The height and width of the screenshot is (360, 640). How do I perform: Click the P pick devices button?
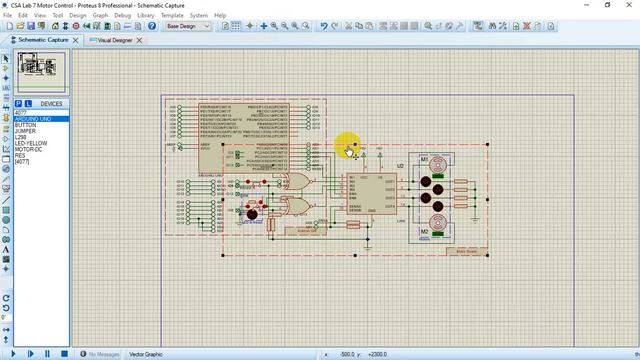click(x=18, y=104)
